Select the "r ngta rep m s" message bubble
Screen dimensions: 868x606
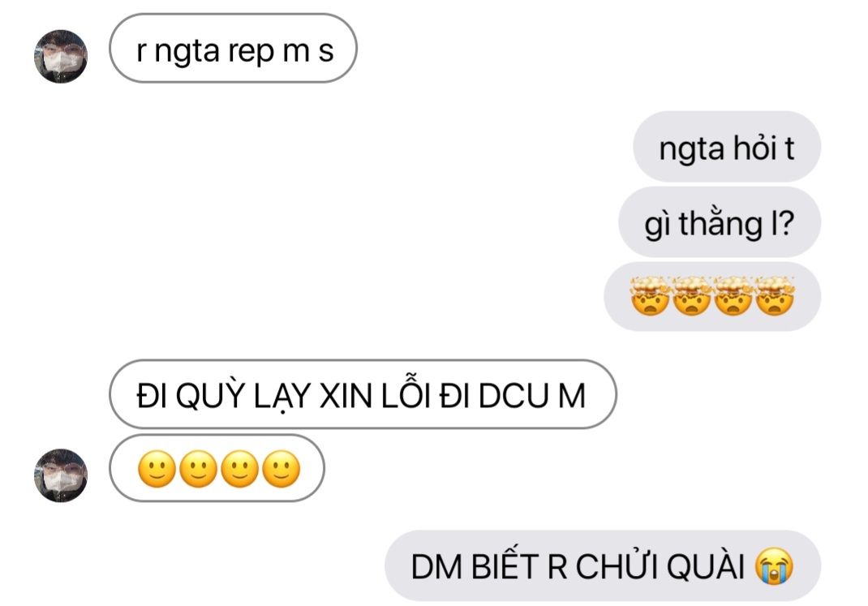click(x=233, y=49)
